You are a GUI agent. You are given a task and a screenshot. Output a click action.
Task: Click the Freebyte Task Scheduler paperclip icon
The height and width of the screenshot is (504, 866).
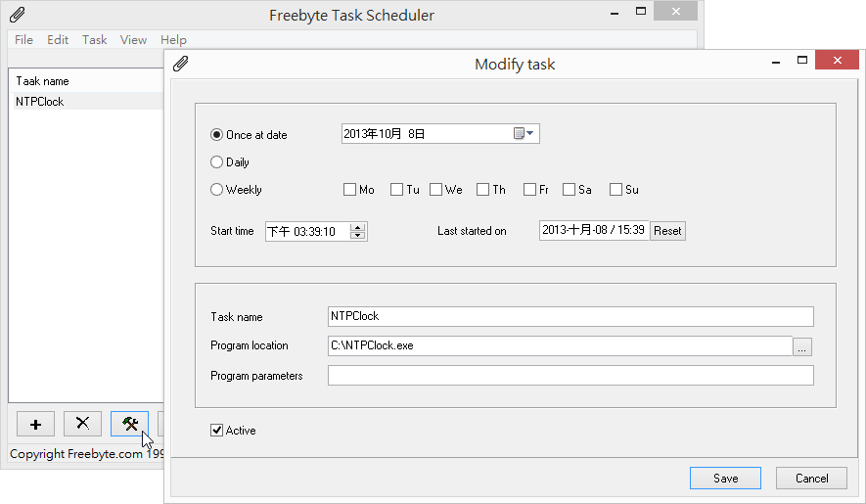pos(17,15)
